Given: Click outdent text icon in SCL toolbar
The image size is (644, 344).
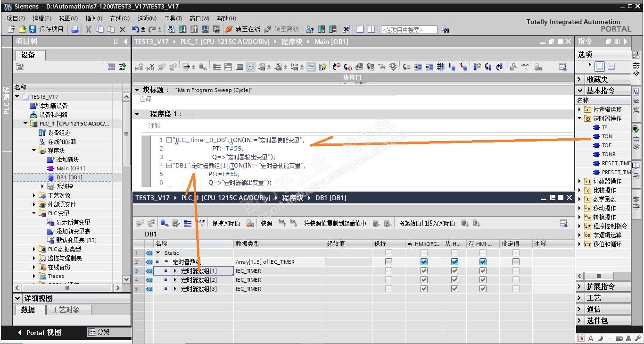Looking at the screenshot, I should click(429, 67).
